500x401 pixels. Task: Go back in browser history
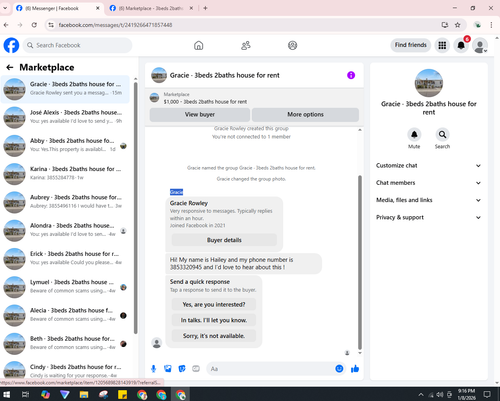point(6,25)
